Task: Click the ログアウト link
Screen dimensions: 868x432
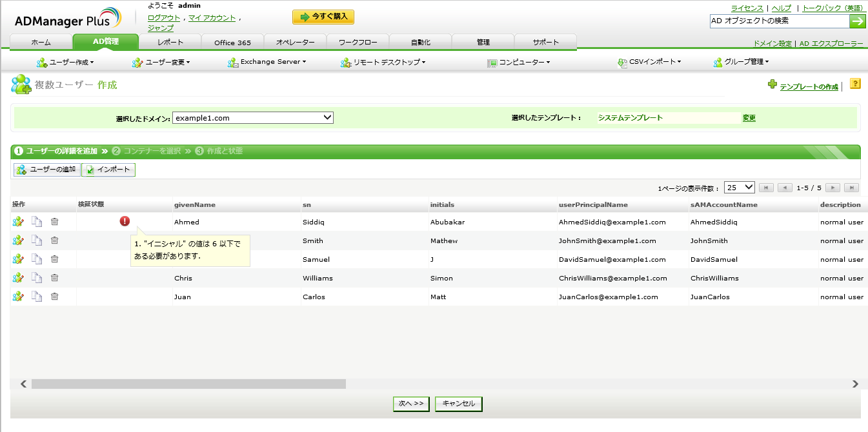Action: pyautogui.click(x=164, y=18)
